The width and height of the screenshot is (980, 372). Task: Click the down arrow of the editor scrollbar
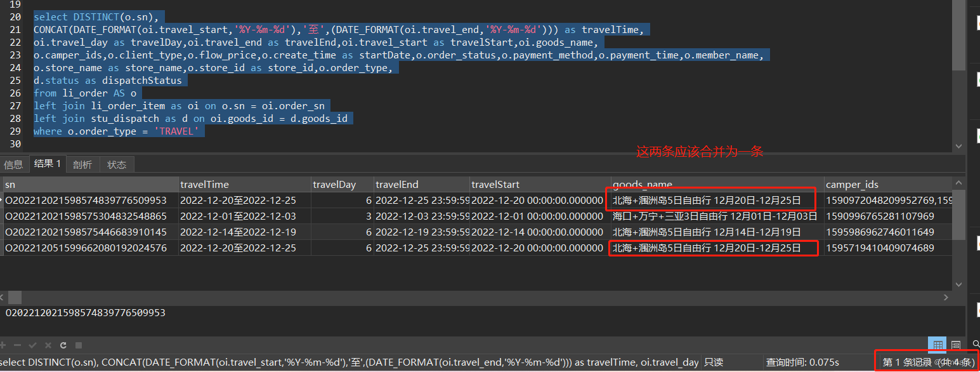coord(958,145)
